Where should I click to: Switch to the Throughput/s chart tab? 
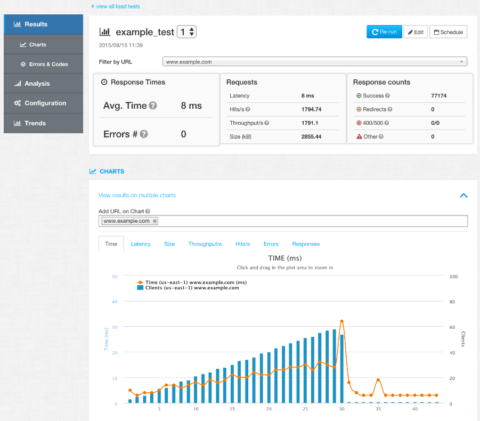tap(205, 244)
